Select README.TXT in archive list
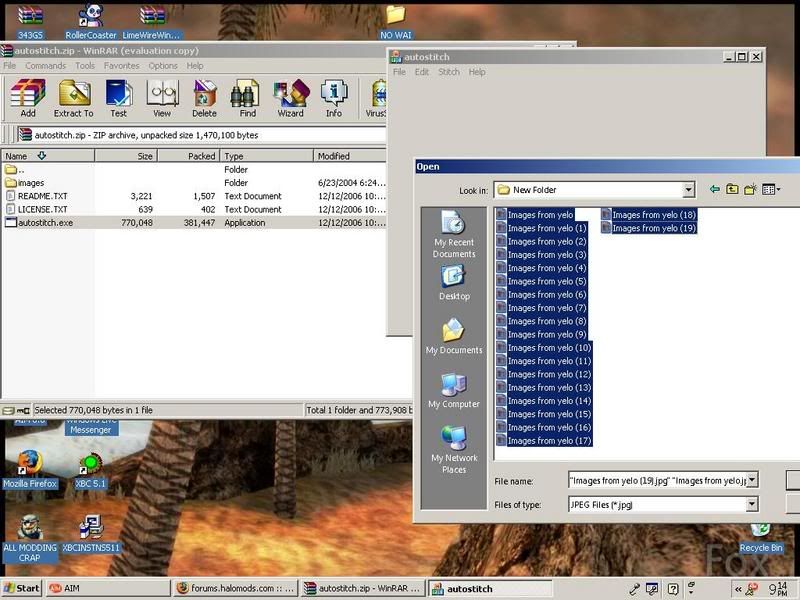Viewport: 800px width, 600px height. pos(194,196)
